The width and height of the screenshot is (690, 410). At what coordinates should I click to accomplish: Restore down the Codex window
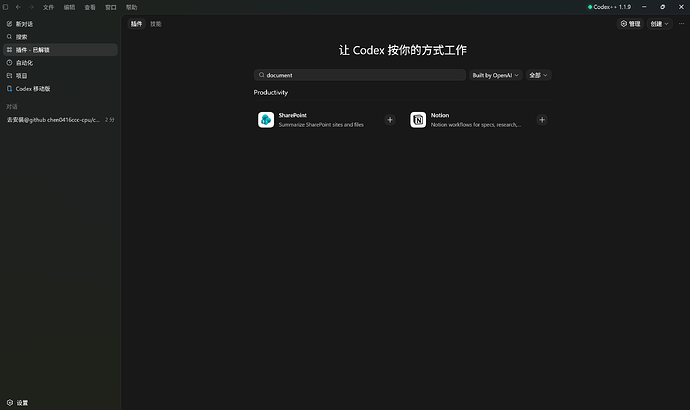663,7
